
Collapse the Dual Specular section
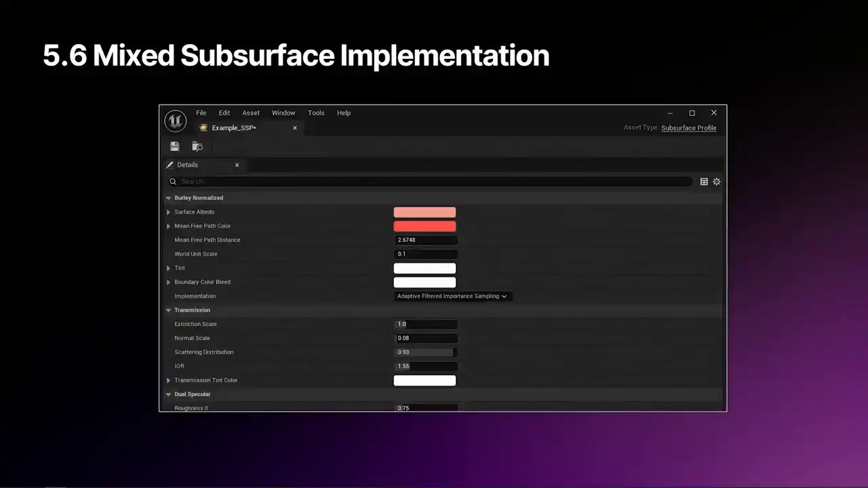(169, 394)
